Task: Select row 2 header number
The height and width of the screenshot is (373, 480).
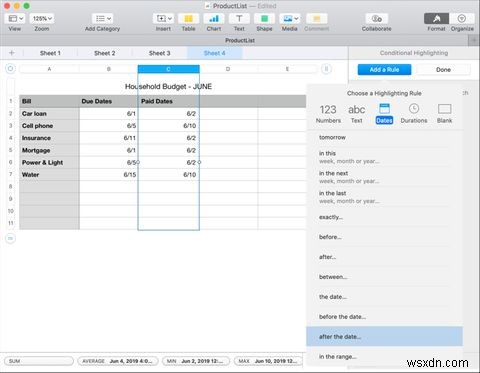Action: click(11, 114)
